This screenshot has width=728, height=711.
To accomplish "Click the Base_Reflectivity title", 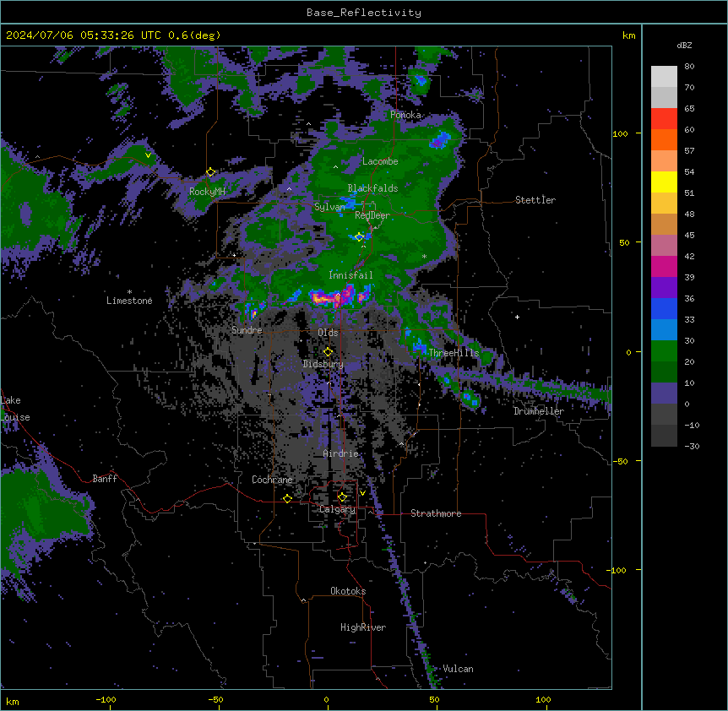I will pos(364,13).
